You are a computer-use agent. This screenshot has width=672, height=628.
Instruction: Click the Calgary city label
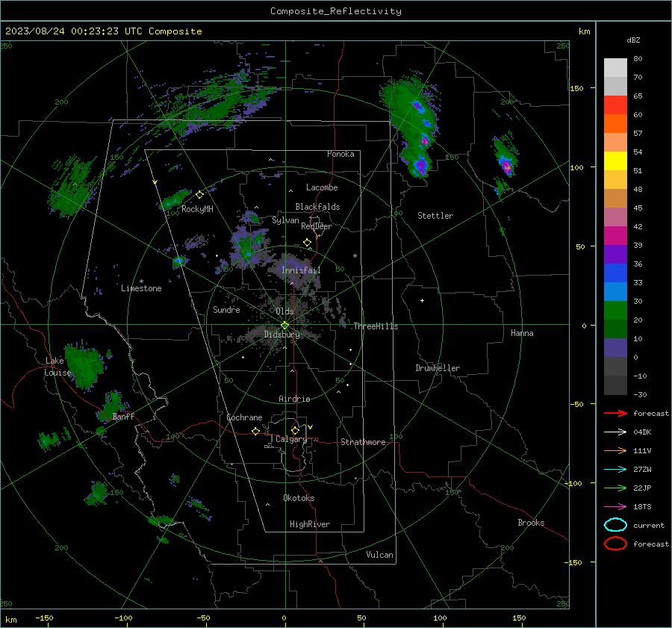291,439
